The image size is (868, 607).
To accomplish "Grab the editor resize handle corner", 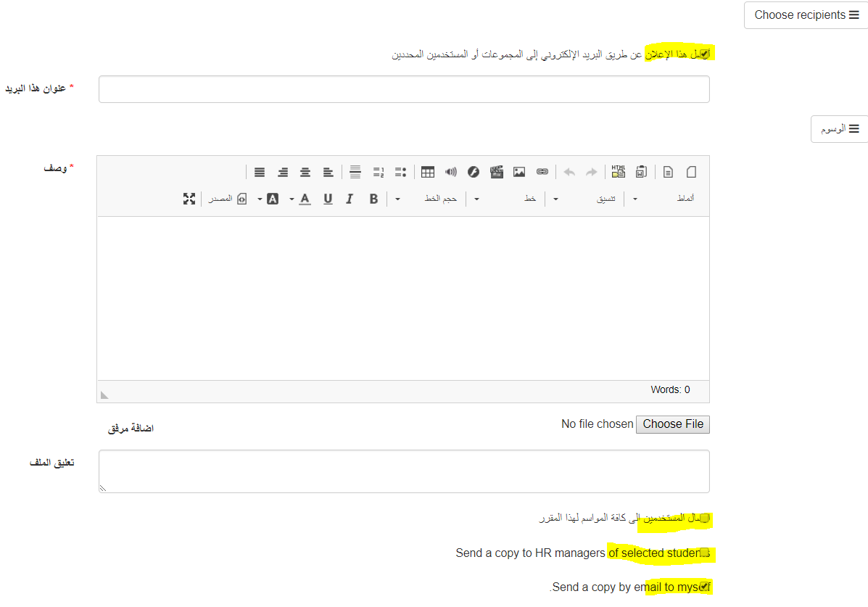I will click(x=104, y=395).
